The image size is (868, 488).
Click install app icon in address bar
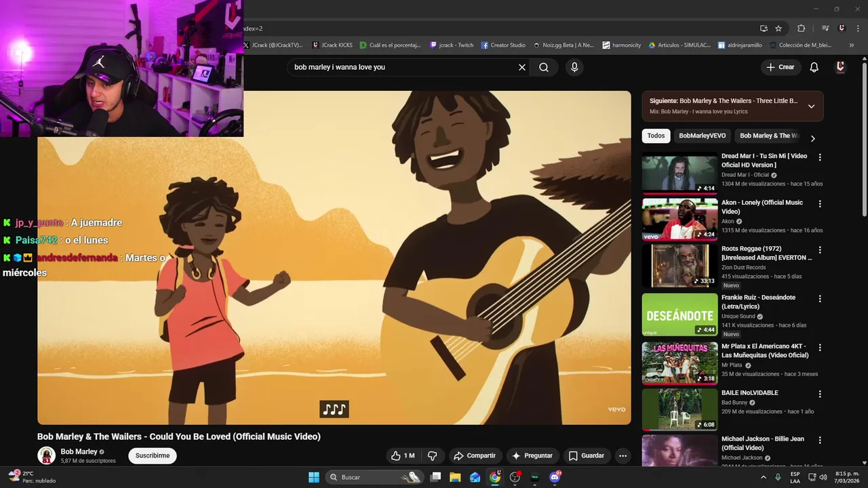(x=764, y=28)
